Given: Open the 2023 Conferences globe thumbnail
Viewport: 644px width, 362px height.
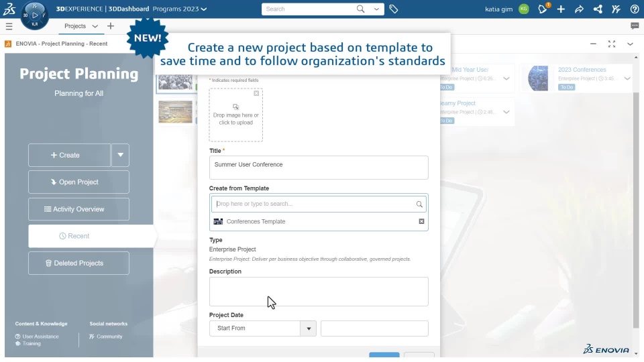Looking at the screenshot, I should [537, 78].
